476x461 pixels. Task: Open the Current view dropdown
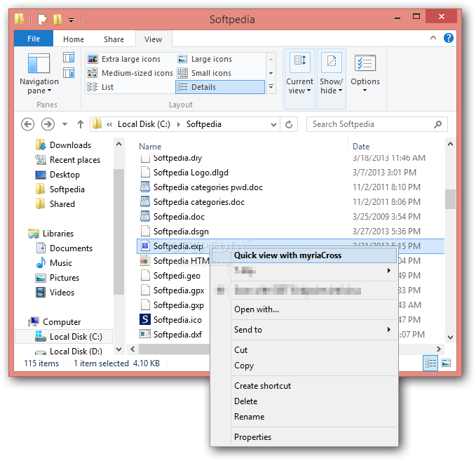tap(299, 79)
